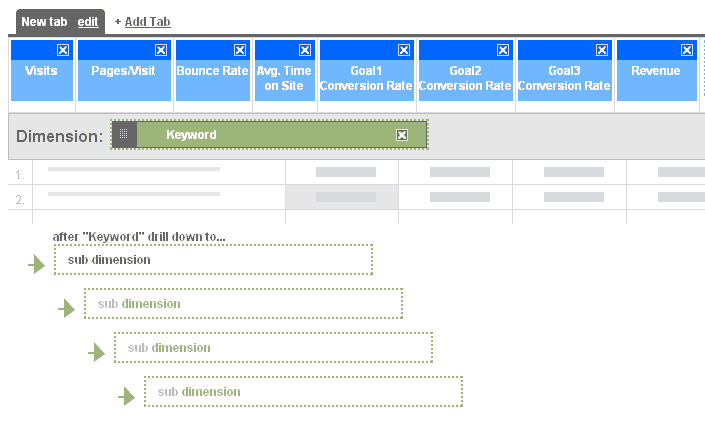Select the Visits metric block

(41, 76)
